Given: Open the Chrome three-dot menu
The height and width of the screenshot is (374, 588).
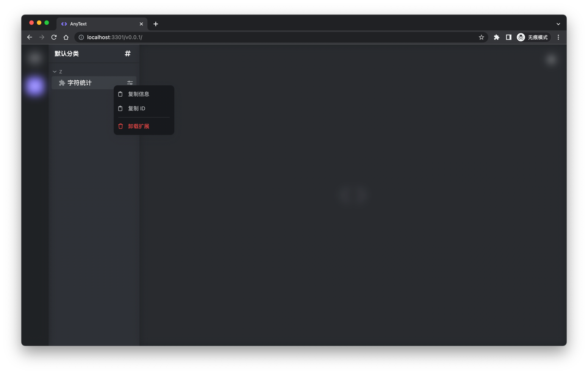Looking at the screenshot, I should 558,37.
